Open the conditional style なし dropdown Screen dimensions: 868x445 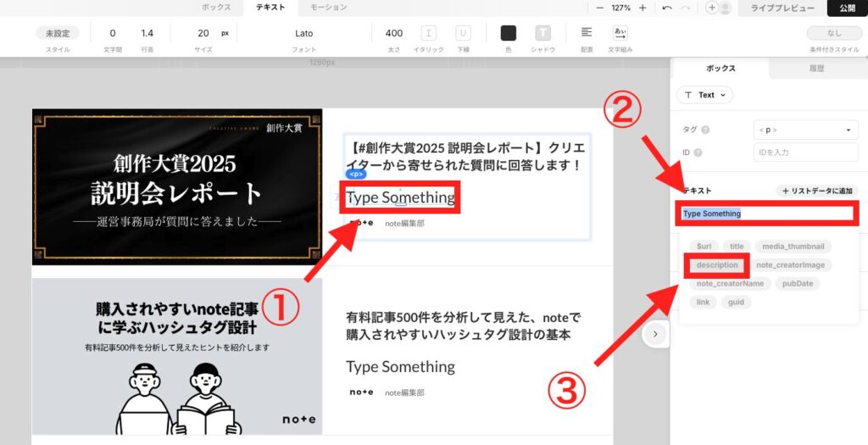pyautogui.click(x=834, y=33)
